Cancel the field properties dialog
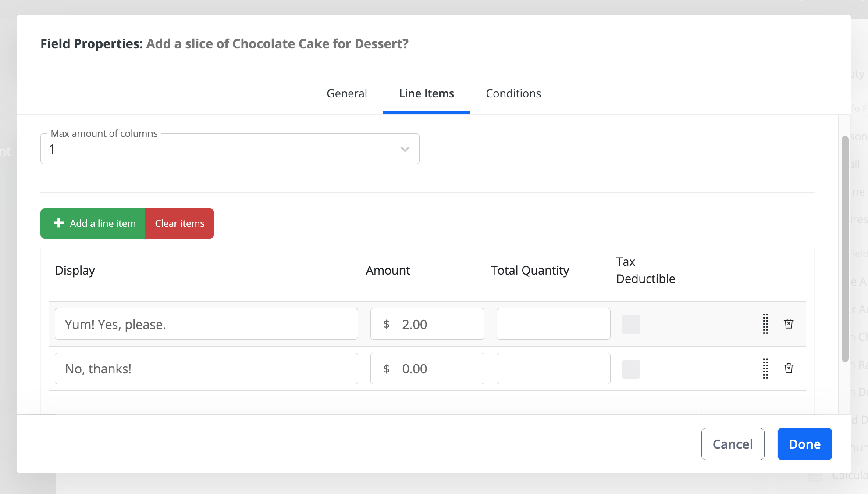 (x=733, y=444)
